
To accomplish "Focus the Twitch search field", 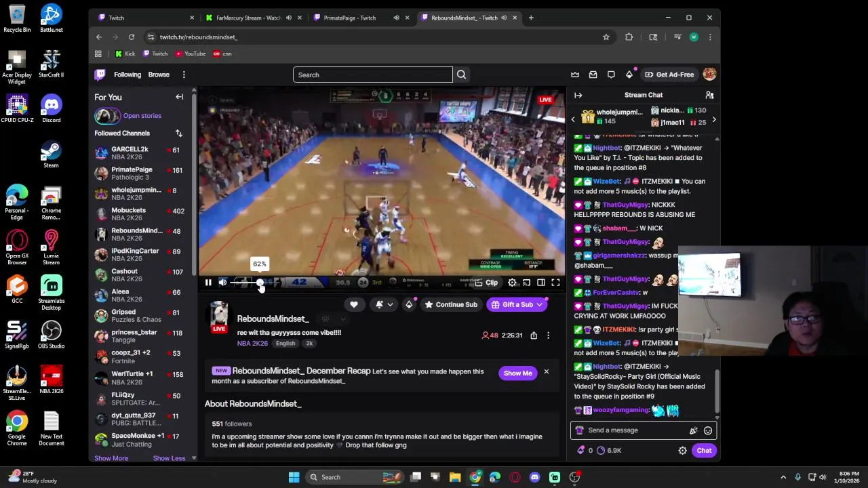I will click(372, 75).
